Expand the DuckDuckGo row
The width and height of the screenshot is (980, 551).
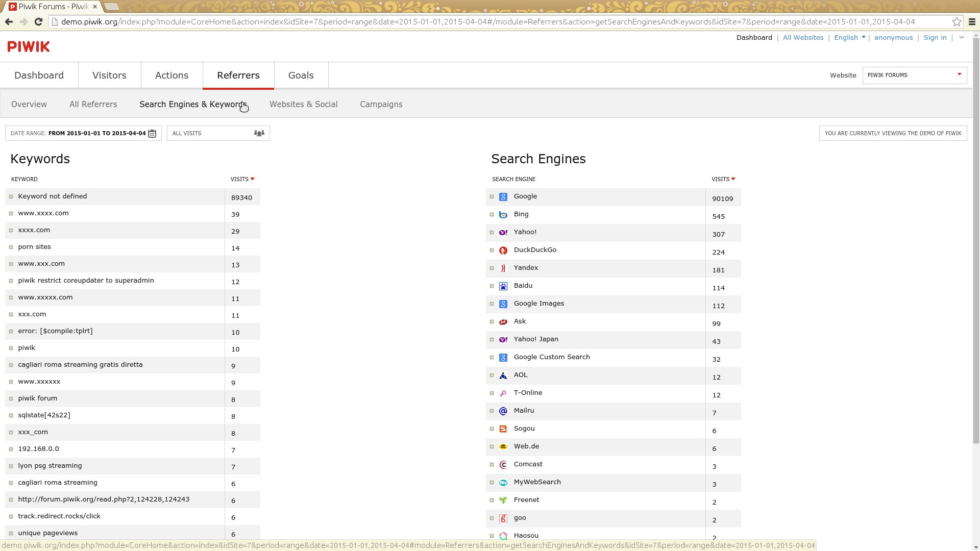(x=492, y=251)
